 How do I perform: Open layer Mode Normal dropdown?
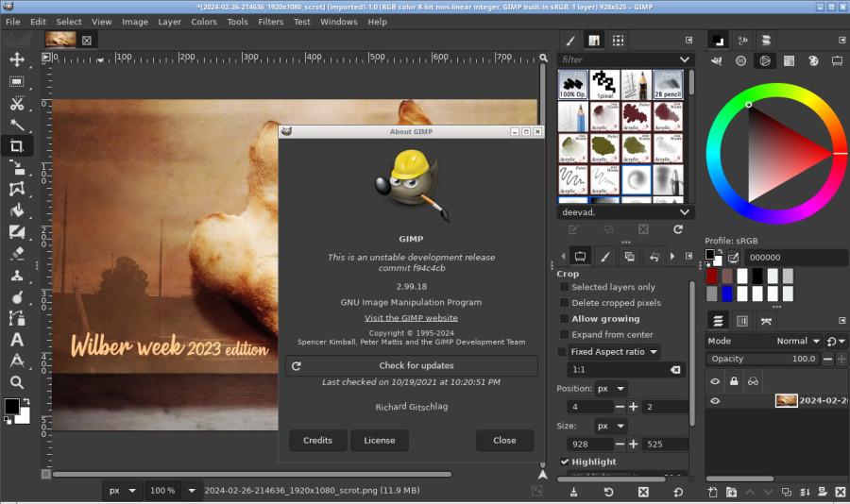click(x=764, y=341)
